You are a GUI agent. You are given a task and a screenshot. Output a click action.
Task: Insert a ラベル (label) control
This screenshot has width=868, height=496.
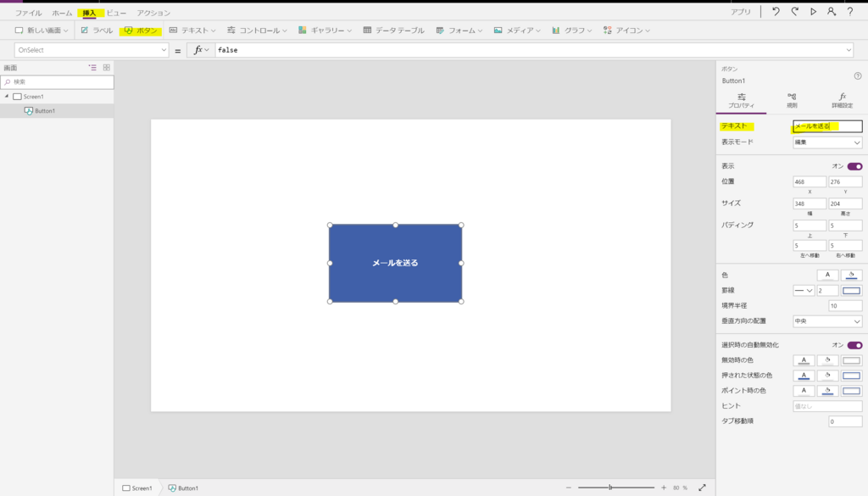tap(97, 31)
